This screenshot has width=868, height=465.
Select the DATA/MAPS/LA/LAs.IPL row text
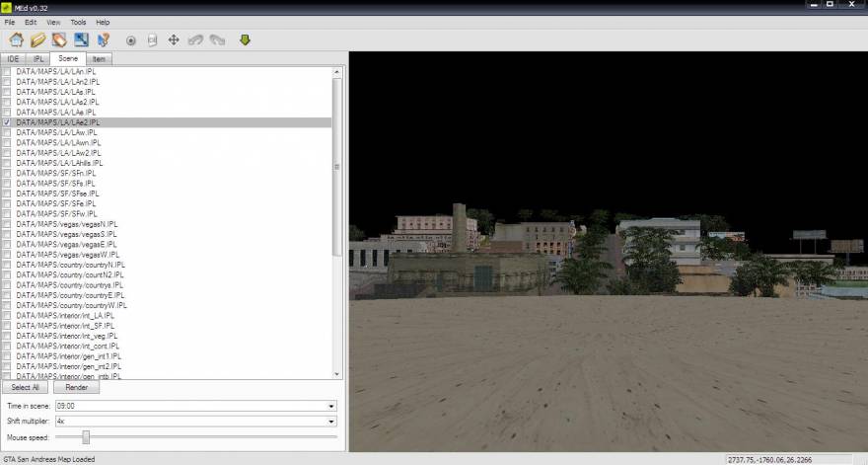[55, 92]
